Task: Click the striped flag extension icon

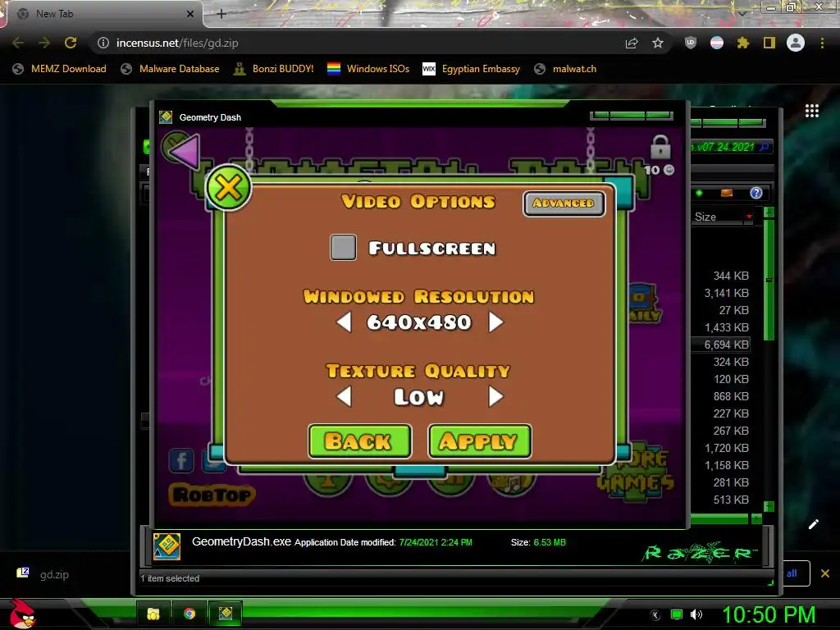Action: coord(717,43)
